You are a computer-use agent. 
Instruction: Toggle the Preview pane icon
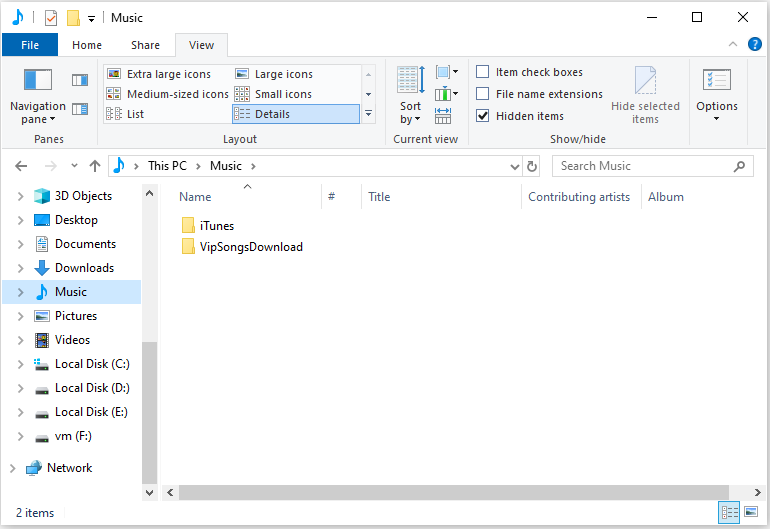(80, 80)
